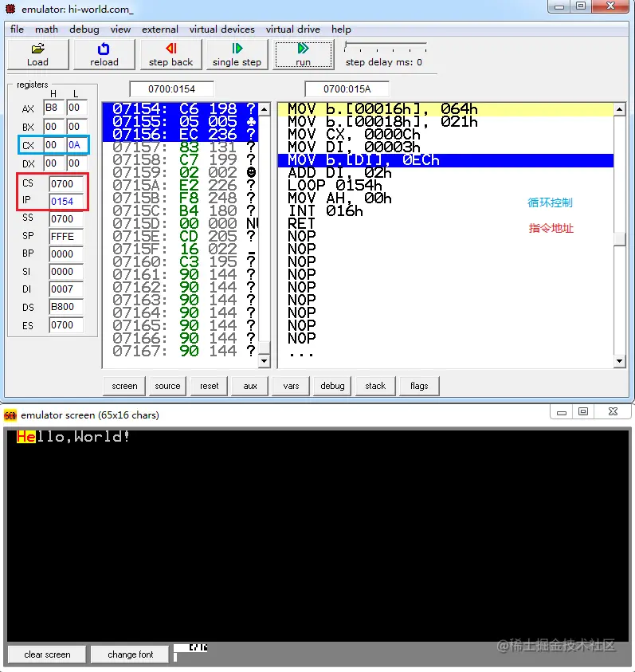Click the emulator screen window icon
The width and height of the screenshot is (635, 672).
coord(10,415)
